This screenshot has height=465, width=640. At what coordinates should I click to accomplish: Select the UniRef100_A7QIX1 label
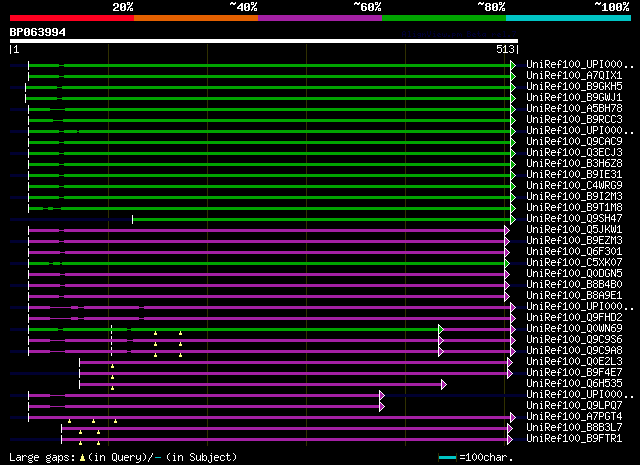tap(574, 76)
